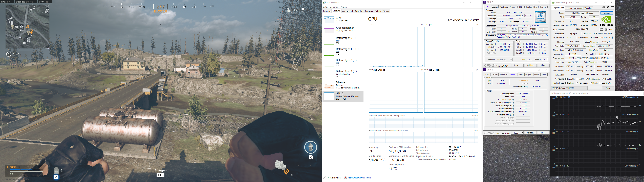
Task: Open the CPU-Z Tools dropdown arrow
Action: pyautogui.click(x=522, y=65)
